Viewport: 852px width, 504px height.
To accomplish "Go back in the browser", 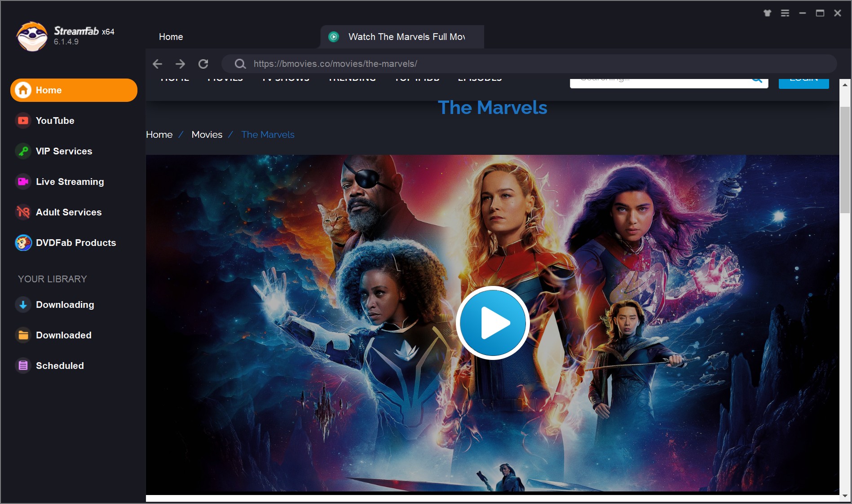I will pos(157,64).
